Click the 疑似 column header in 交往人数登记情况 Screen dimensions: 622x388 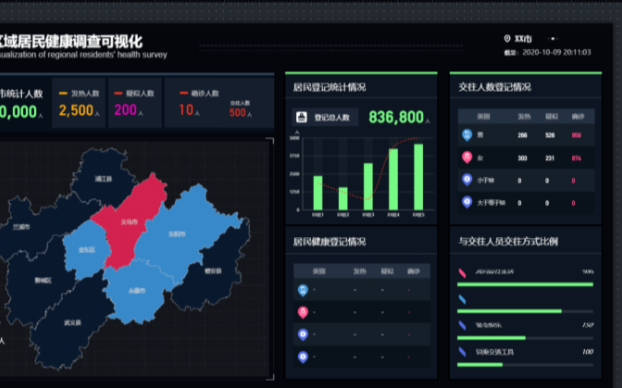552,116
